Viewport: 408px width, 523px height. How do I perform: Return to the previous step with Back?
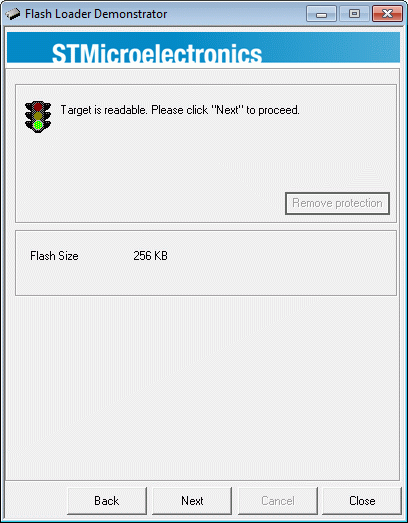107,501
